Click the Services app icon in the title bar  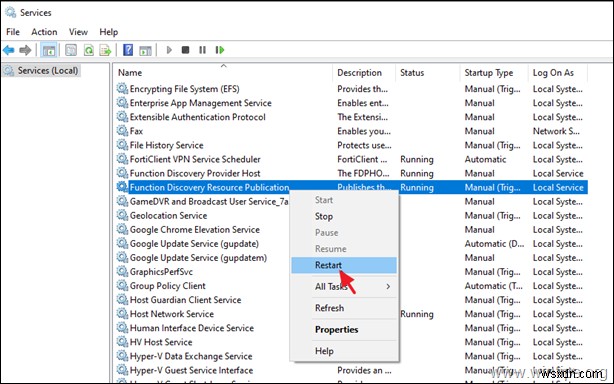pyautogui.click(x=11, y=13)
